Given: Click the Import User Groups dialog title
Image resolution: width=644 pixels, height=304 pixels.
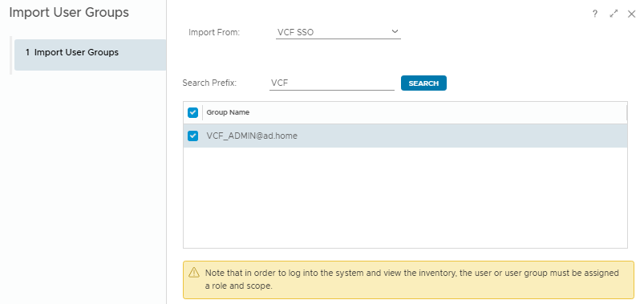Looking at the screenshot, I should click(x=69, y=12).
